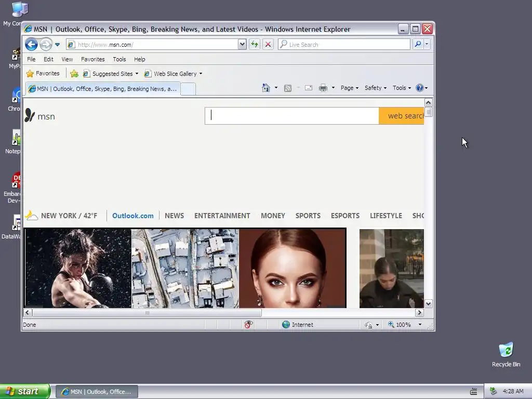
Task: Go to the MONEY section
Action: 273,216
